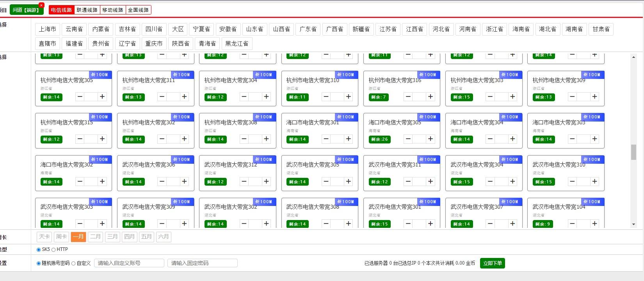The image size is (644, 281).
Task: Focus custom account input field
Action: 129,263
